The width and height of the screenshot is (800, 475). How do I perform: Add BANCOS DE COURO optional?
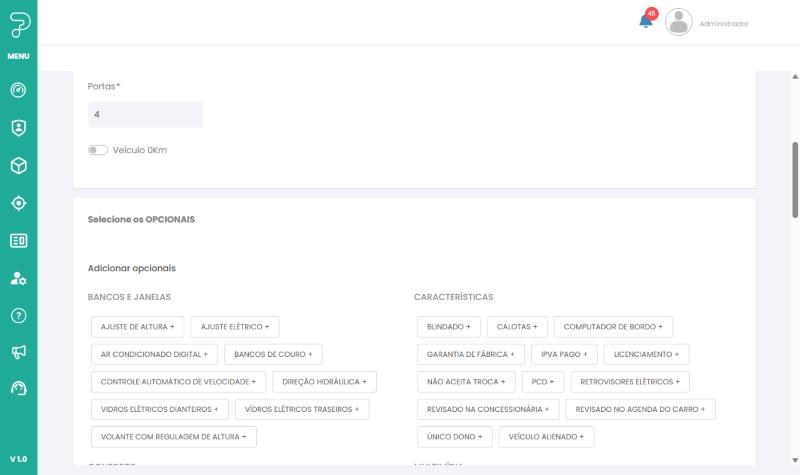point(273,354)
